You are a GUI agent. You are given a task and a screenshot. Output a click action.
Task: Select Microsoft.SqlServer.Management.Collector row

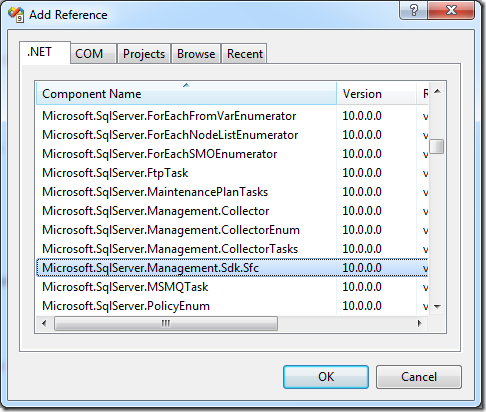point(232,211)
